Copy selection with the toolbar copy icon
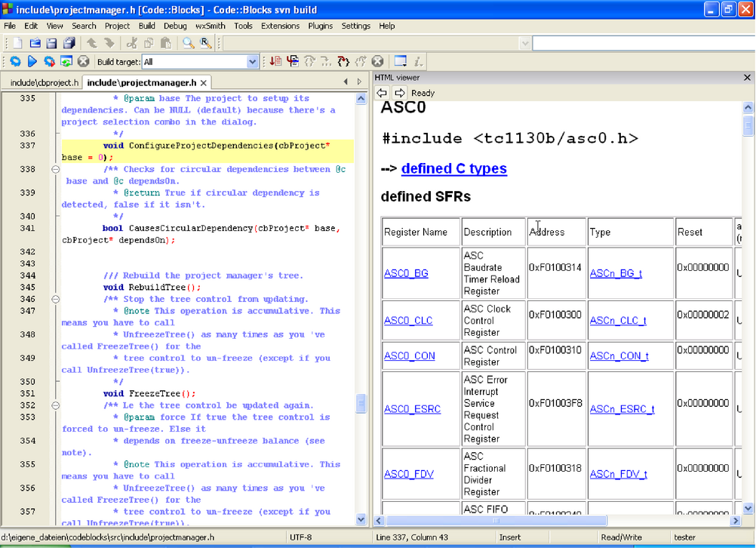The image size is (756, 548). (149, 44)
